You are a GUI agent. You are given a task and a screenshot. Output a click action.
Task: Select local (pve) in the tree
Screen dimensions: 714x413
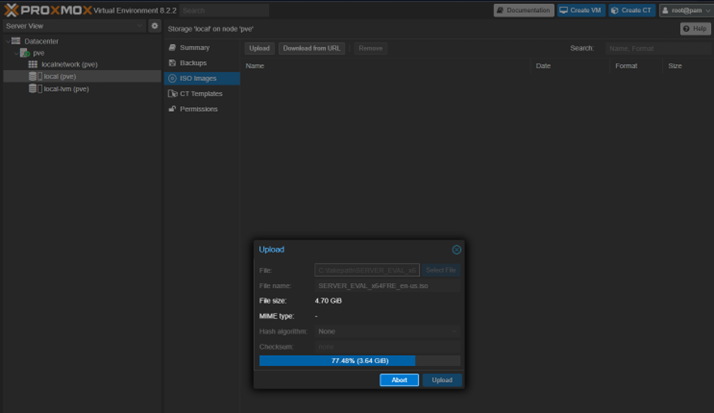tap(82, 76)
